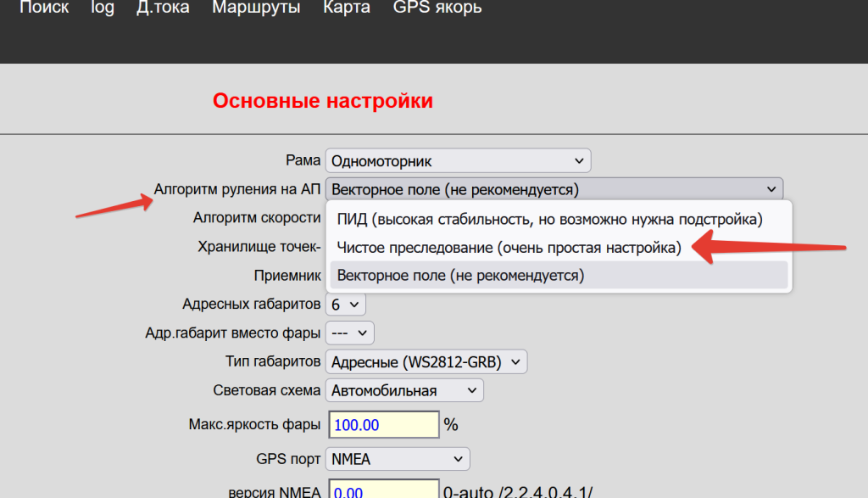The height and width of the screenshot is (498, 868).
Task: Select the GPS якорь menu item
Action: click(437, 8)
